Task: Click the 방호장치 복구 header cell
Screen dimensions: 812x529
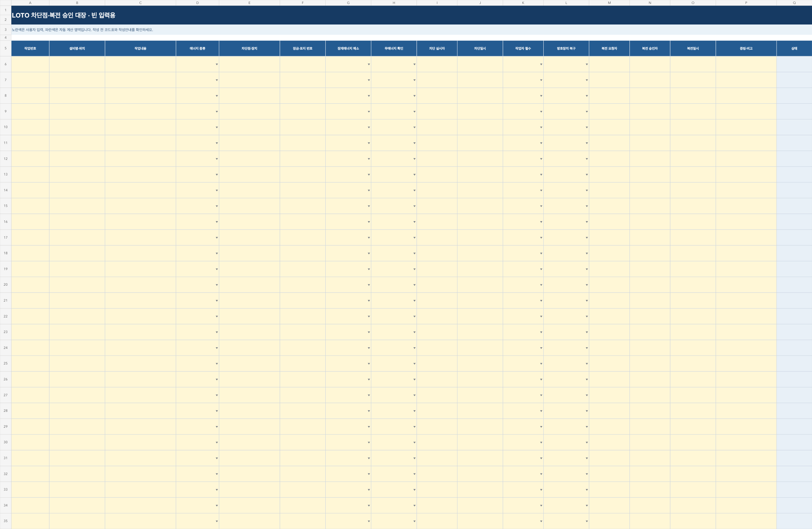Action: 567,48
